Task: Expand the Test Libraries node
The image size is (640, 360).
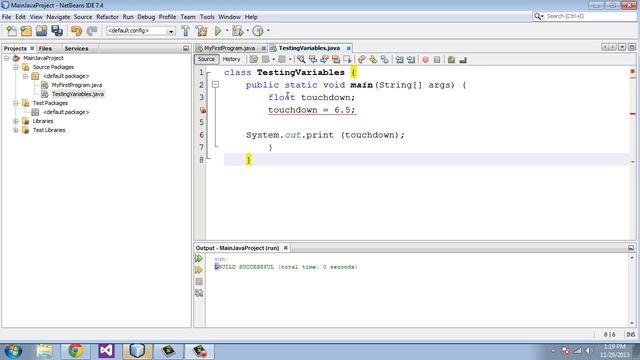Action: point(16,130)
